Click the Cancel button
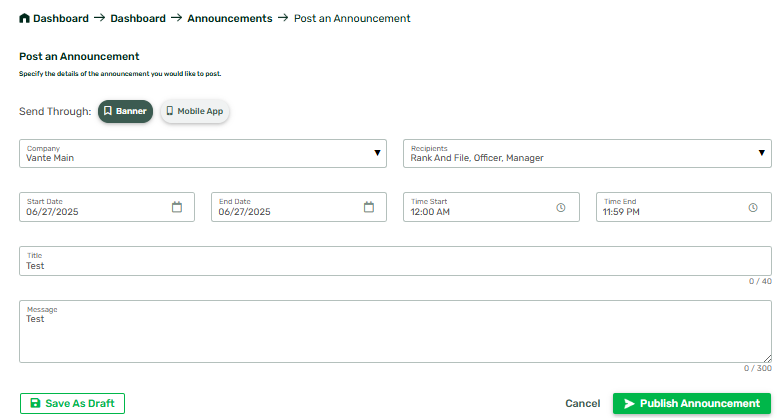777x418 pixels. [583, 404]
